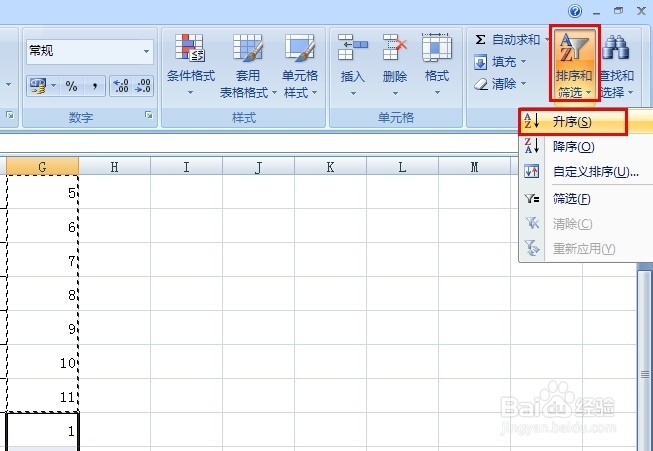The width and height of the screenshot is (653, 451).
Task: Open number format combo box 常规
Action: coord(90,51)
